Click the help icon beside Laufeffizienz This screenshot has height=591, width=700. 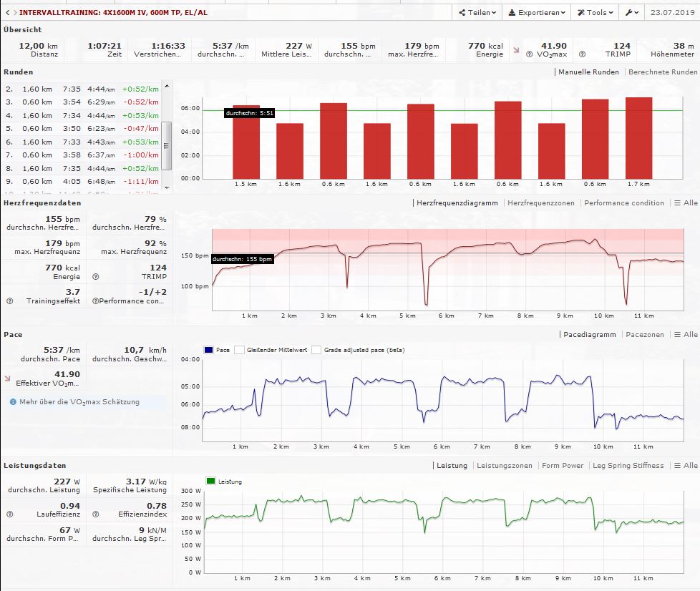(x=9, y=514)
